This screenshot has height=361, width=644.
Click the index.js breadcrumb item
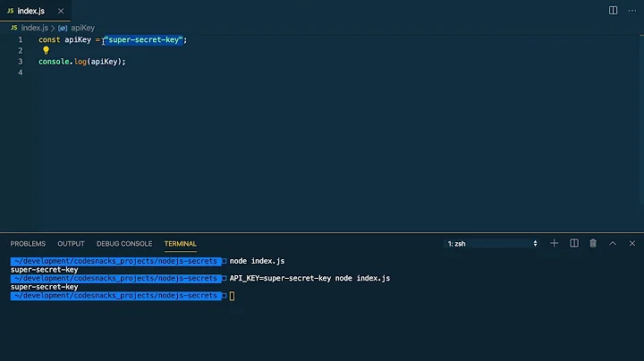coord(35,28)
